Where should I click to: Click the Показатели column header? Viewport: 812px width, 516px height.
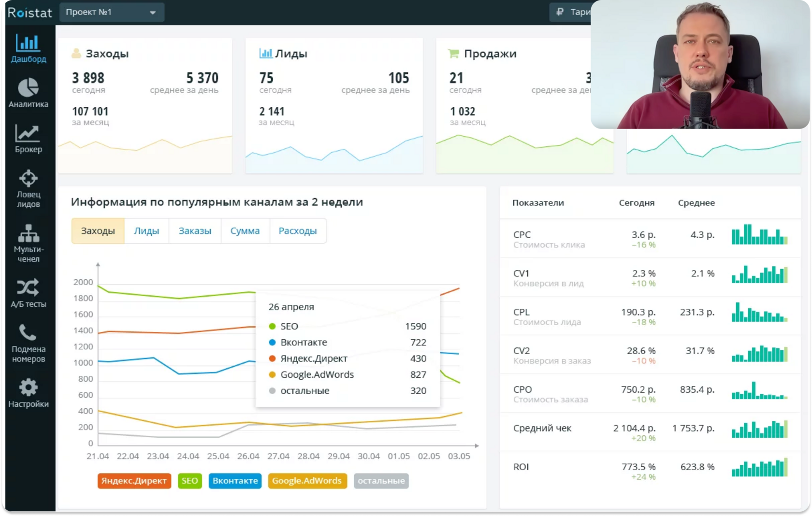[538, 203]
